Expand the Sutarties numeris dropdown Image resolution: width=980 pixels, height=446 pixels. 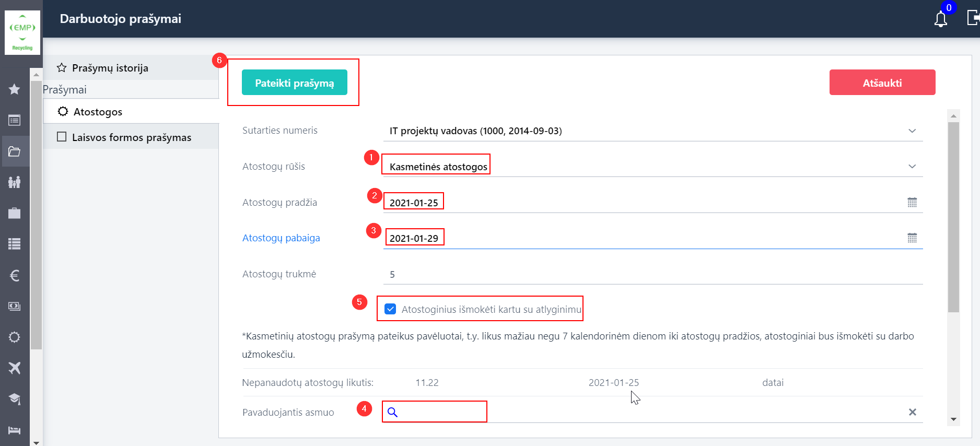(x=912, y=131)
